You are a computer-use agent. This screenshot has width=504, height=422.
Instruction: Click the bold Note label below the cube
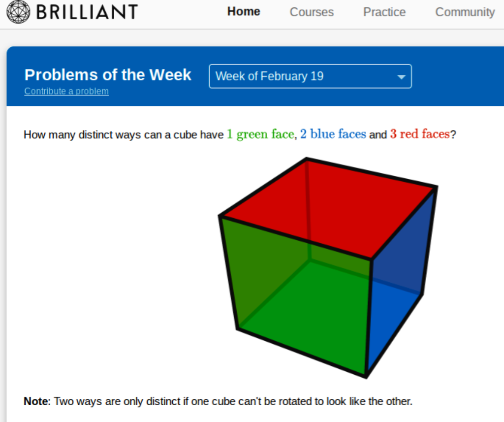tap(37, 401)
